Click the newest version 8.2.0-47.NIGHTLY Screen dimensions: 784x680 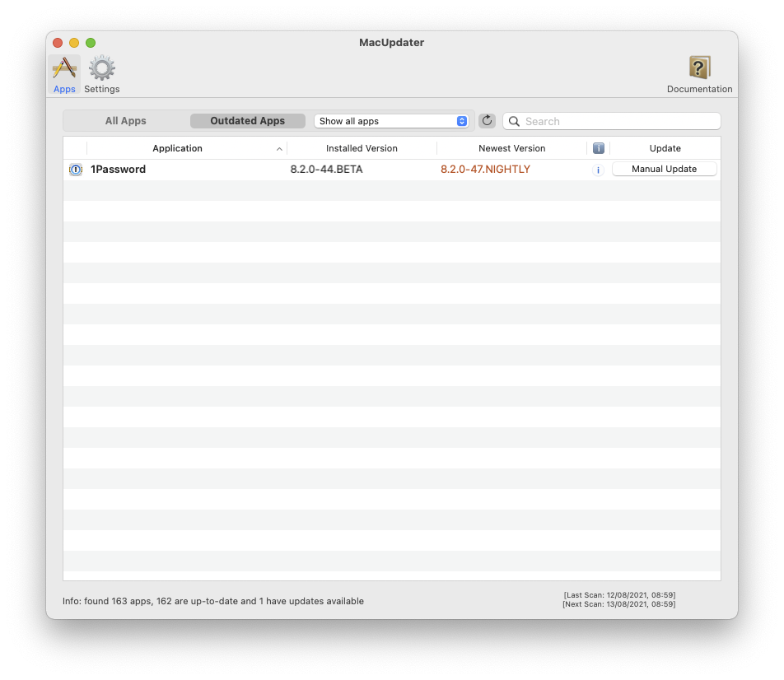pos(485,170)
